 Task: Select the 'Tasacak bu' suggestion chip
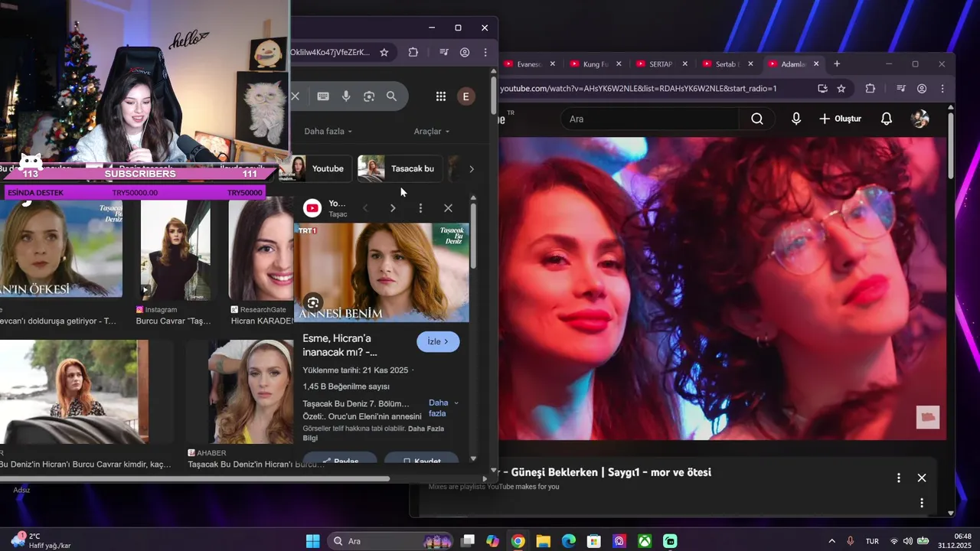tap(400, 169)
